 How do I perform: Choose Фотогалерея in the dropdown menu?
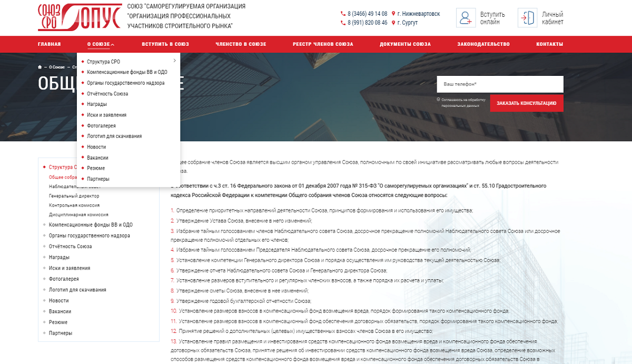coord(101,125)
